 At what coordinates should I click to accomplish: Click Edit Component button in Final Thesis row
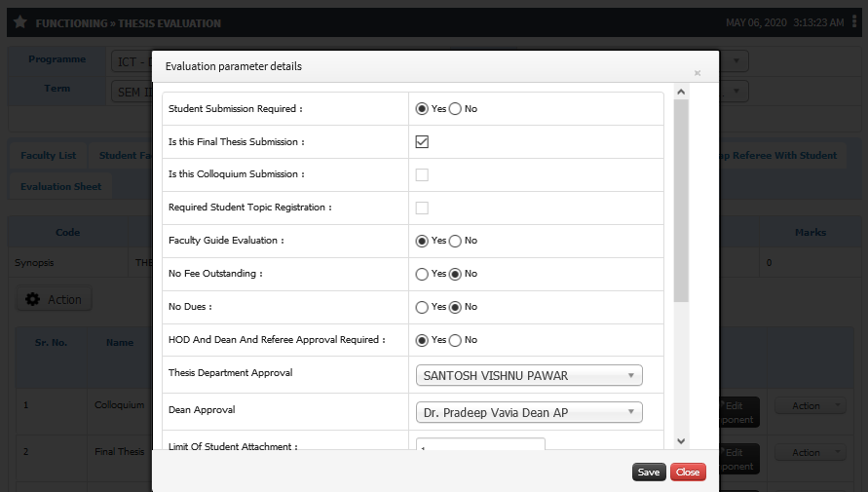(739, 459)
